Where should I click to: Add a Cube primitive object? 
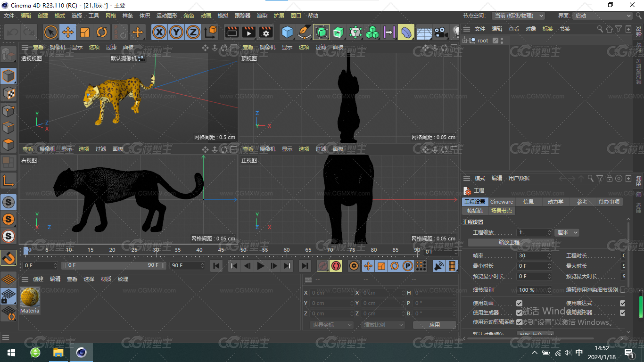tap(287, 32)
